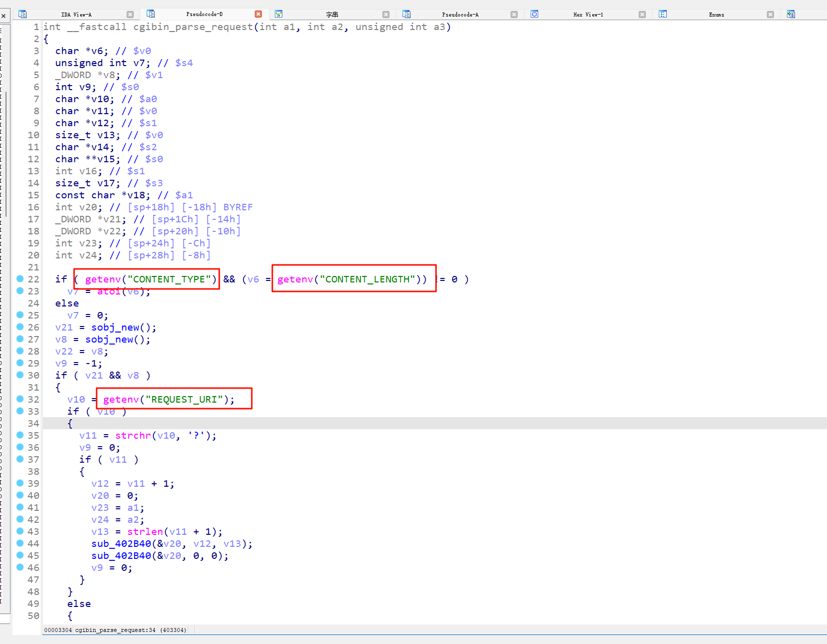The width and height of the screenshot is (827, 644).
Task: Click function name cgibin_parse_request in line 1
Action: 193,27
